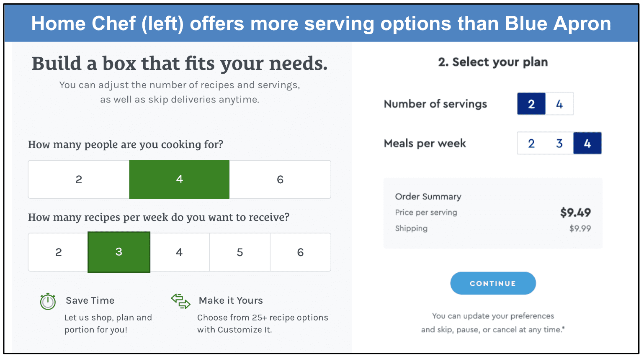Set Number of servings to 2
Image resolution: width=644 pixels, height=359 pixels.
pos(531,104)
